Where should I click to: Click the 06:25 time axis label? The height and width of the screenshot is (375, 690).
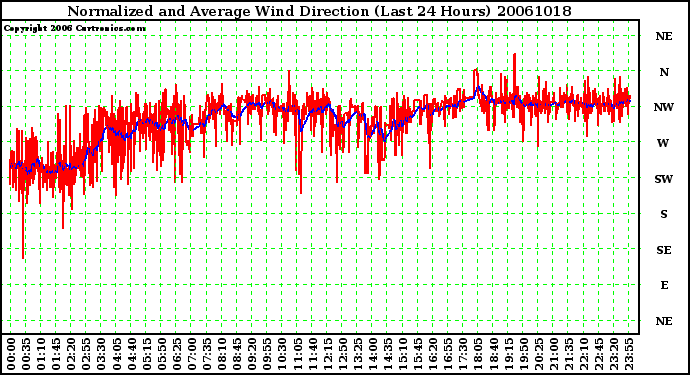click(177, 354)
